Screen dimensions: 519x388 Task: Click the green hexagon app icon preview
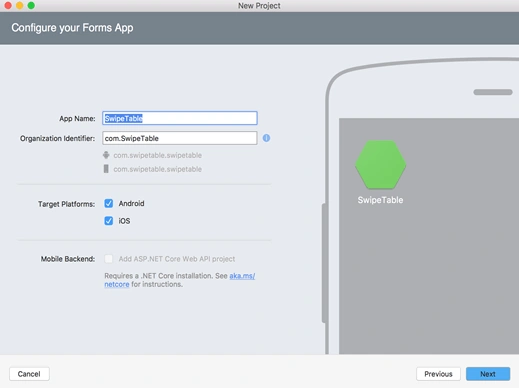point(380,165)
